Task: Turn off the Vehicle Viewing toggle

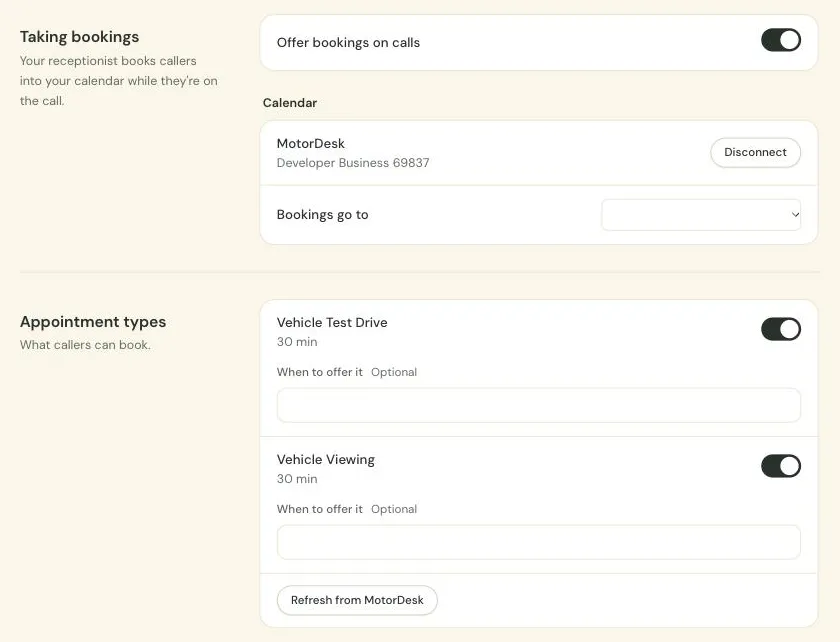Action: (781, 466)
